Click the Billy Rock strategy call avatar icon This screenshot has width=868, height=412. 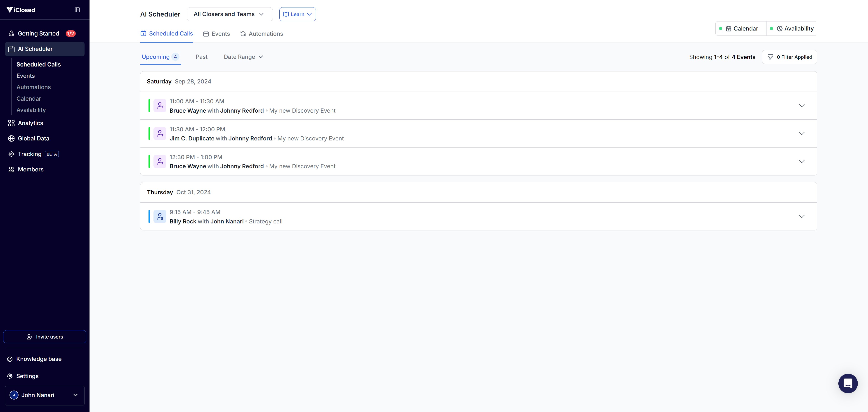(x=160, y=216)
